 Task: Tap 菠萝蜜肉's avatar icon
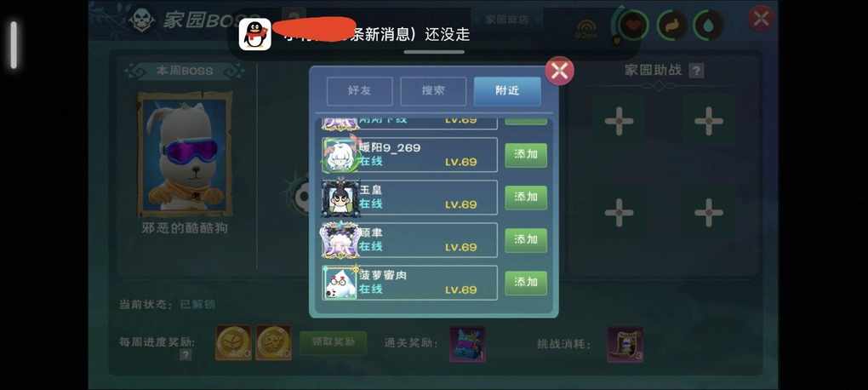[340, 283]
